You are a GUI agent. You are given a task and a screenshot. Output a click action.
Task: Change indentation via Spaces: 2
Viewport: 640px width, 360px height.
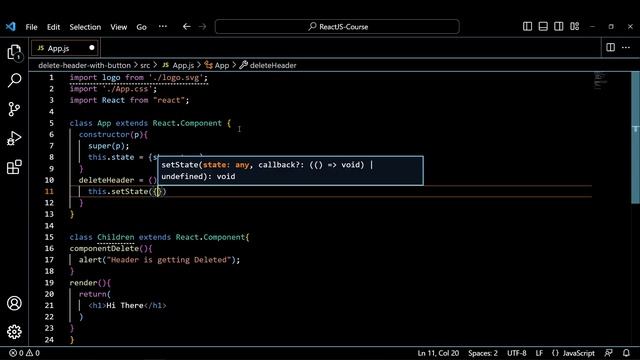point(483,353)
